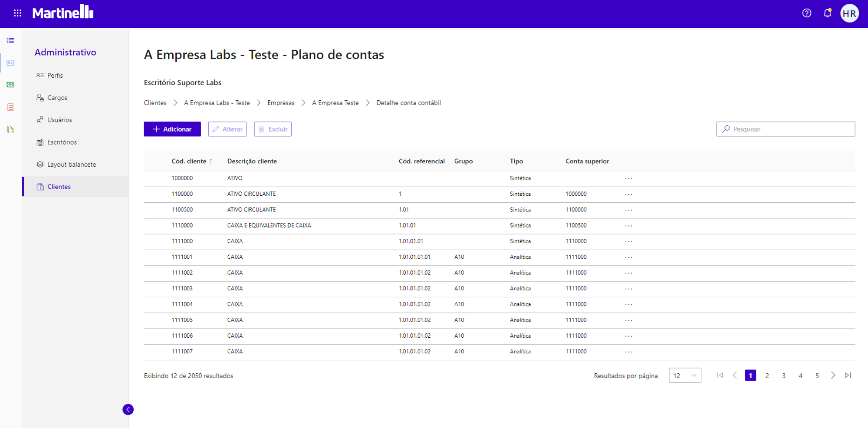Jump to page 3 of results
Image resolution: width=868 pixels, height=428 pixels.
pyautogui.click(x=784, y=375)
